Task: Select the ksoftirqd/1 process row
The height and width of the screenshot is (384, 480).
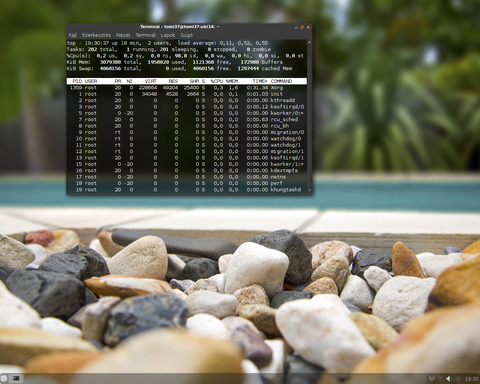Action: pos(187,158)
